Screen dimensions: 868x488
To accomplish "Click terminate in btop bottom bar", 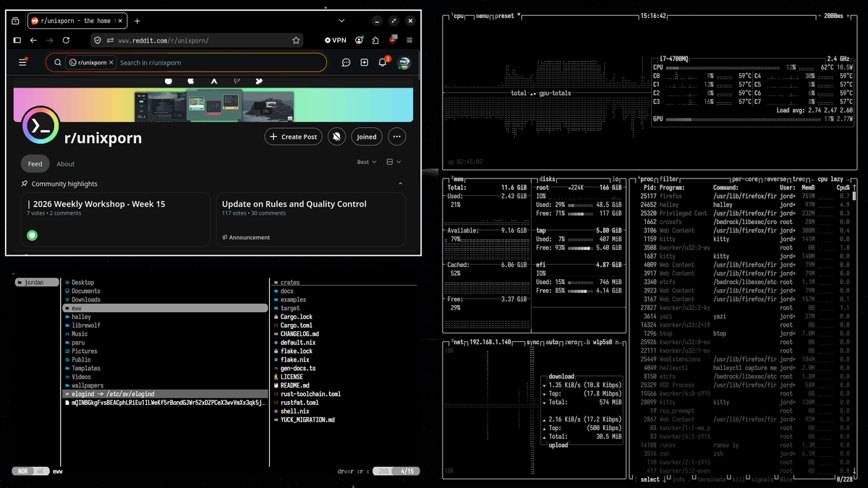I will coord(711,479).
